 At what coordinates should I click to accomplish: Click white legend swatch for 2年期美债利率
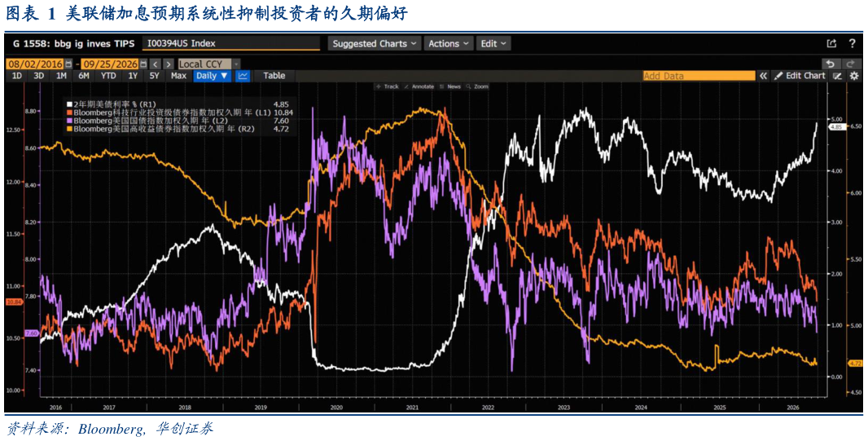click(69, 104)
